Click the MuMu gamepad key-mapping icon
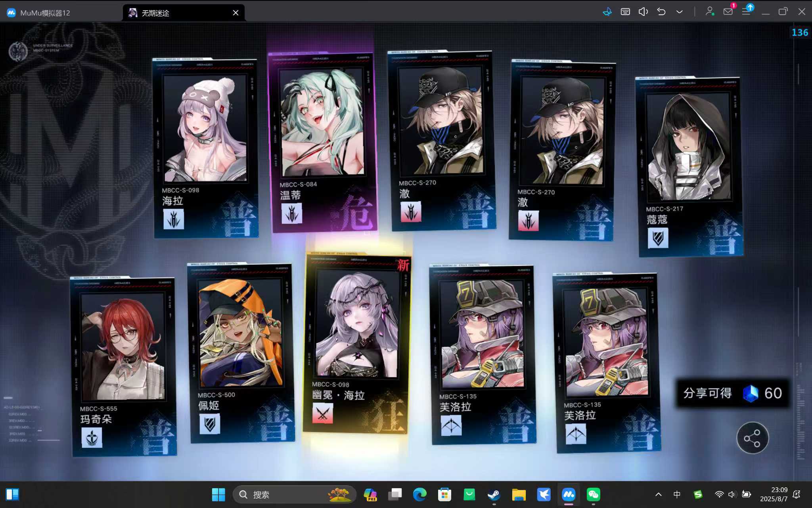This screenshot has height=508, width=812. coord(607,12)
